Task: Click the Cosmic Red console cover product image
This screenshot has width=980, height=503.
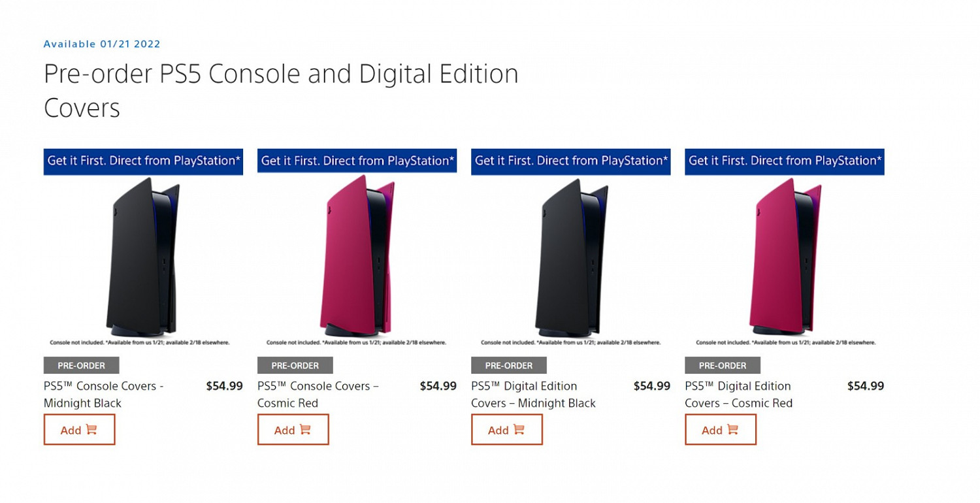Action: pos(356,258)
